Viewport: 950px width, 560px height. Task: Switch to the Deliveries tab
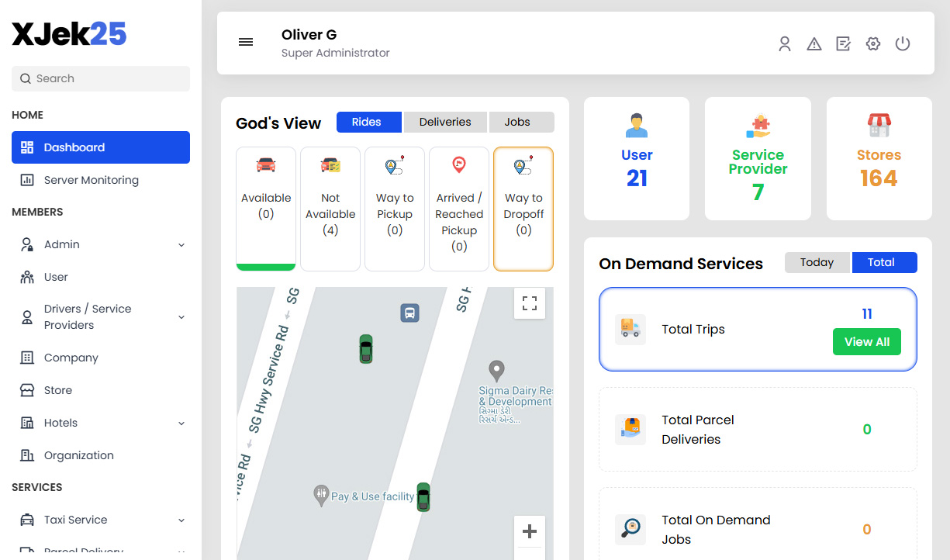pos(445,122)
